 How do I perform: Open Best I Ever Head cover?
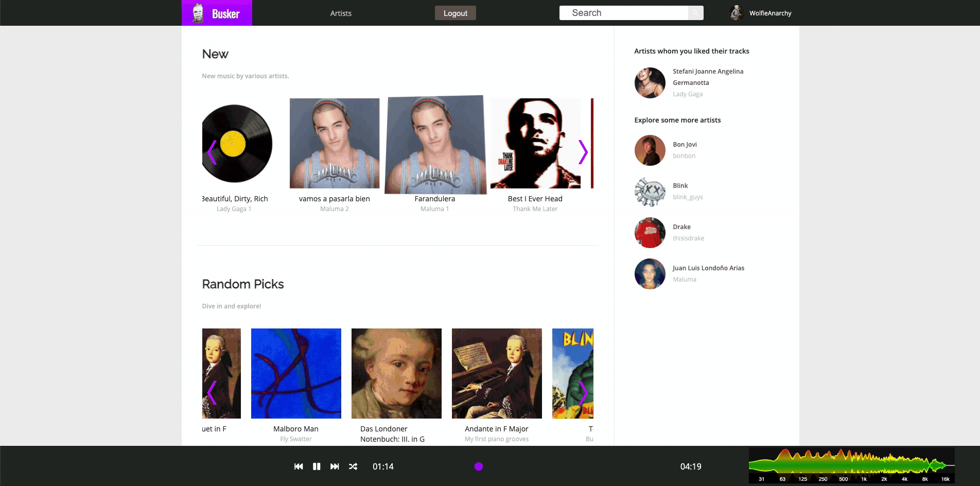click(x=535, y=143)
